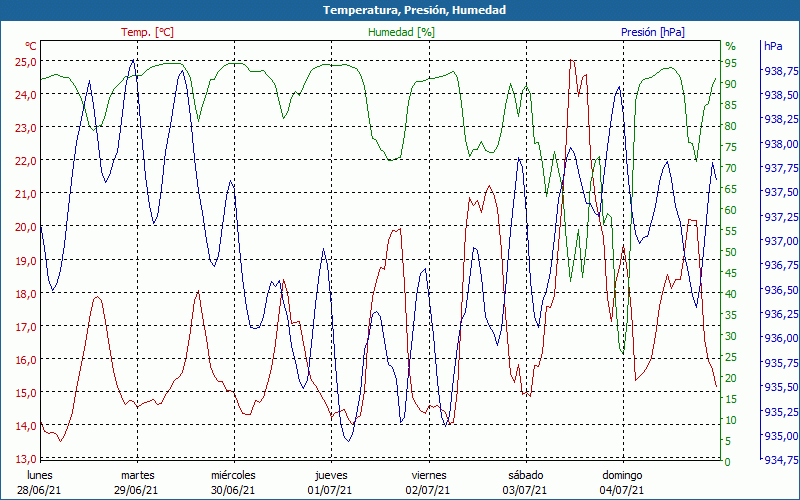
Task: Click the 937,00 pressure axis value
Action: 781,241
